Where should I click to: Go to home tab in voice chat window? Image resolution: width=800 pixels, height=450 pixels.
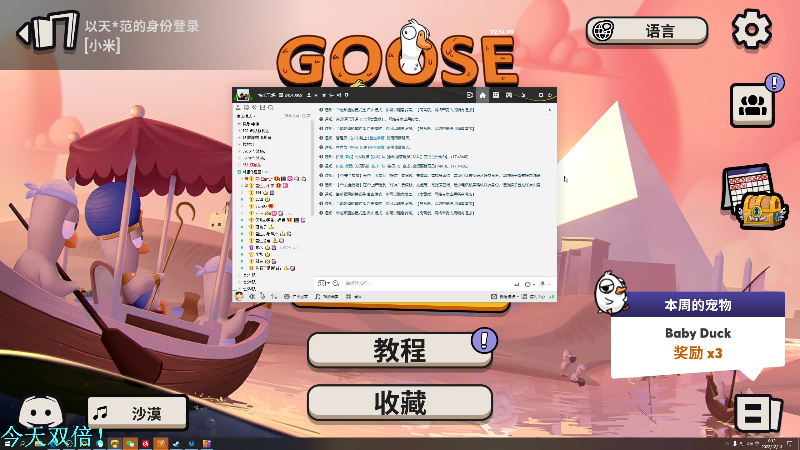click(x=483, y=95)
